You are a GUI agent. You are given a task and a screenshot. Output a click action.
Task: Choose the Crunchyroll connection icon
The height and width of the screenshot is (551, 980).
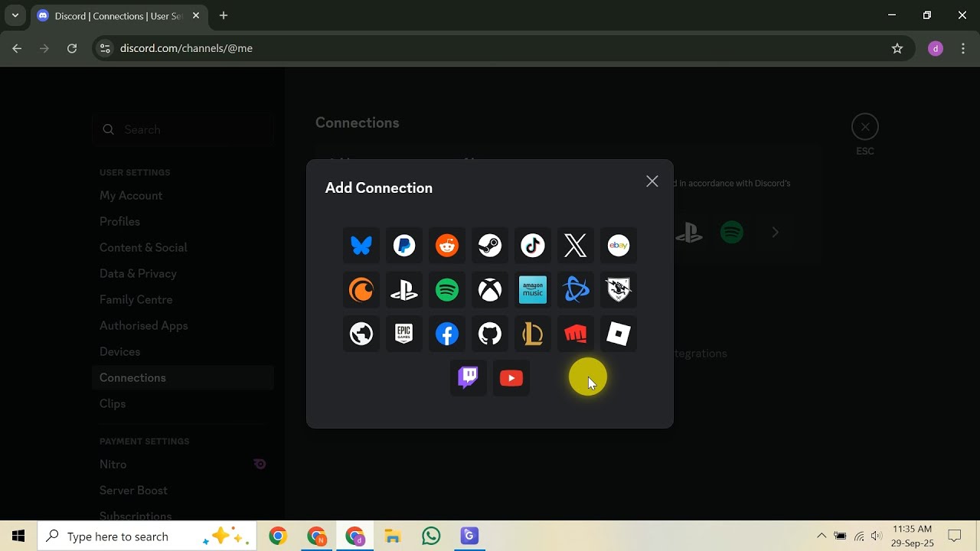[x=361, y=290]
